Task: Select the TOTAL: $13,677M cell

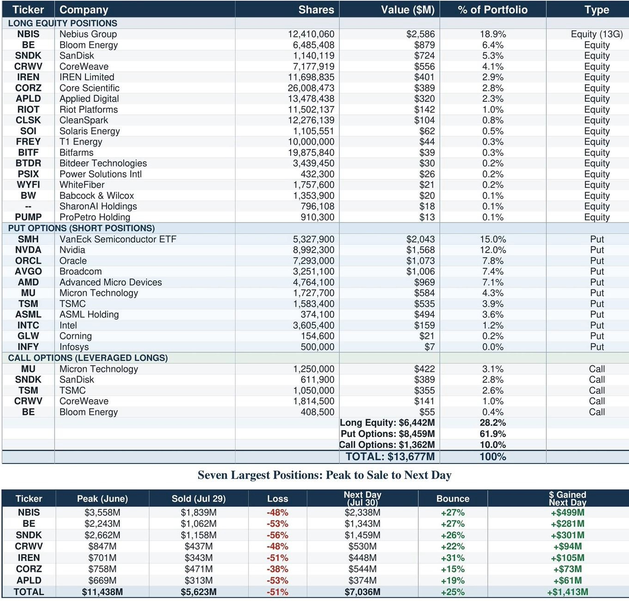Action: (390, 457)
